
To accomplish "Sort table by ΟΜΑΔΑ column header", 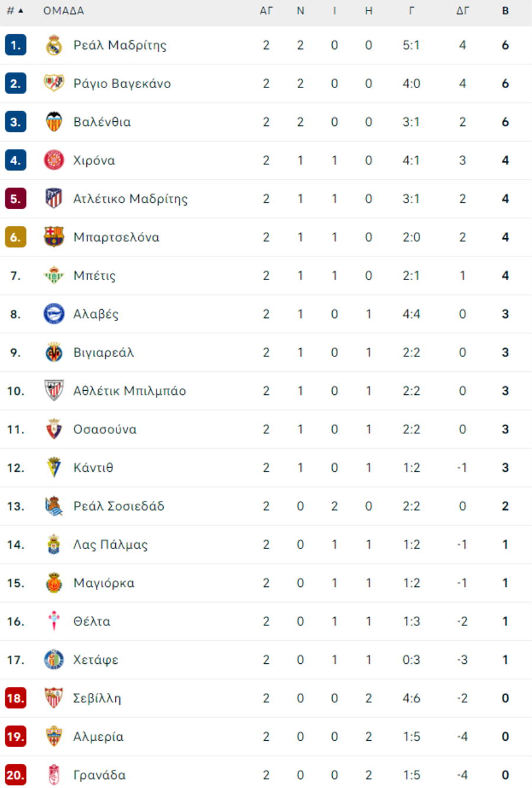I will click(x=64, y=11).
